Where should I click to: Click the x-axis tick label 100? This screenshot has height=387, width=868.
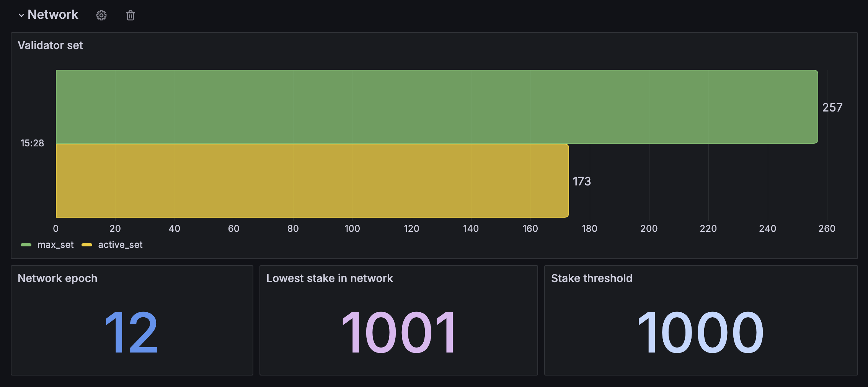tap(352, 229)
